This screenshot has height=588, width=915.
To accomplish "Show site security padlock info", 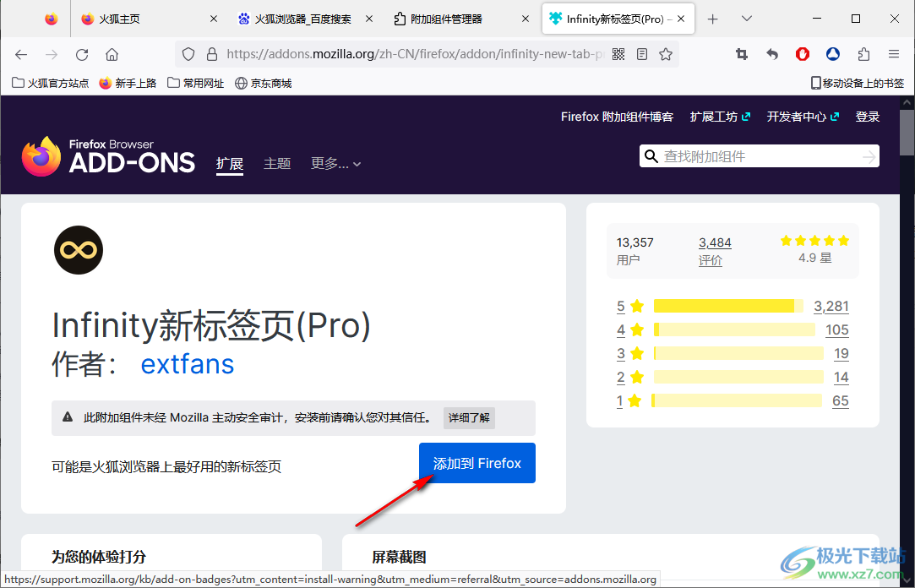I will (x=212, y=54).
